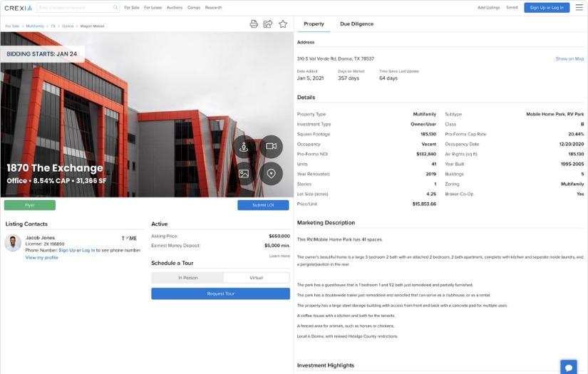The height and width of the screenshot is (374, 588).
Task: Open the hamburger menu
Action: click(x=579, y=8)
